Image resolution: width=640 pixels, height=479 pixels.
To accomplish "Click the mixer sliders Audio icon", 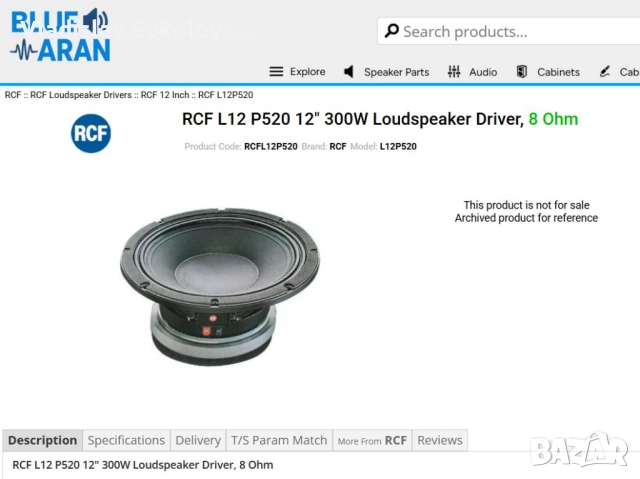I will [x=454, y=72].
